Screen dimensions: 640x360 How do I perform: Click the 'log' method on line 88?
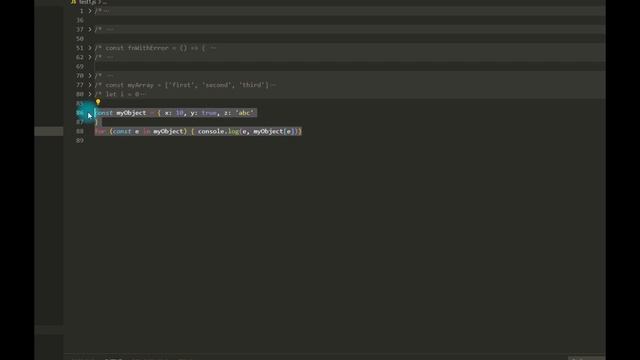[233, 131]
